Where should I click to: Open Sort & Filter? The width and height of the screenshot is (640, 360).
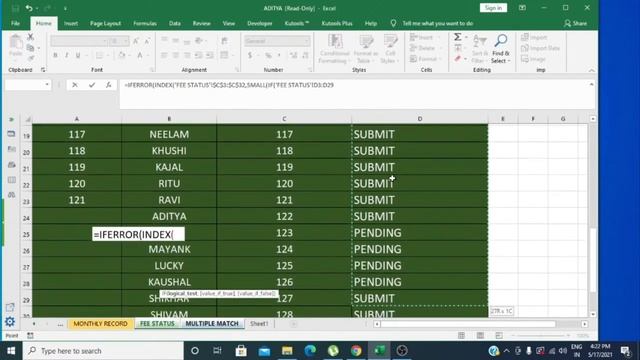point(480,49)
